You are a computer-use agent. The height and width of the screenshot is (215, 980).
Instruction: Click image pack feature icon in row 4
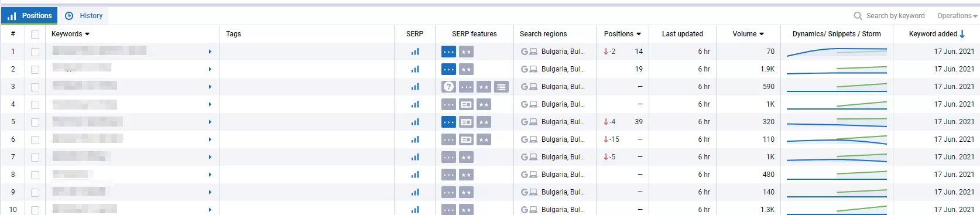(x=466, y=104)
